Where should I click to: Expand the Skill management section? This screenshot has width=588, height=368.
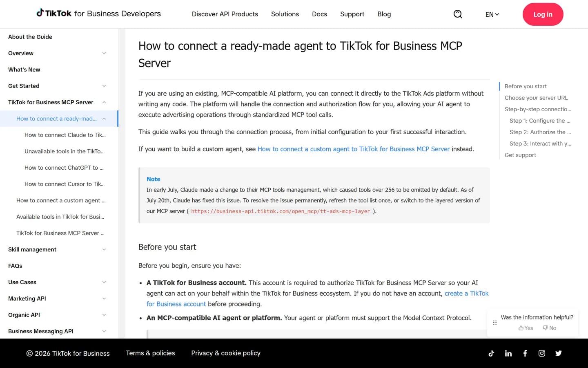tap(104, 249)
